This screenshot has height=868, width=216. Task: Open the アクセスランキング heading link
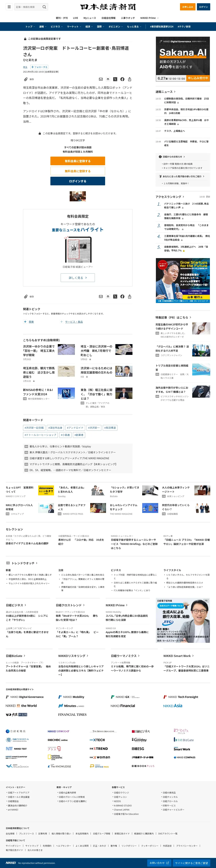click(x=170, y=197)
